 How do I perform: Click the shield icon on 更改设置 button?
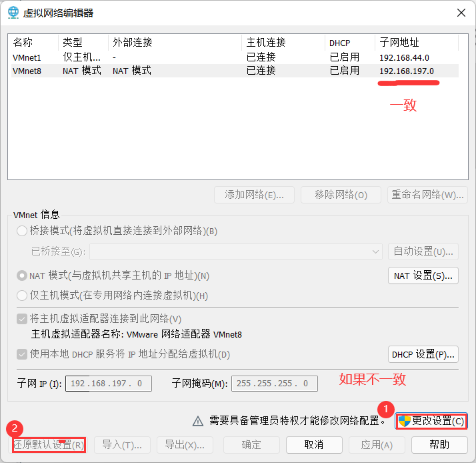[x=405, y=421]
